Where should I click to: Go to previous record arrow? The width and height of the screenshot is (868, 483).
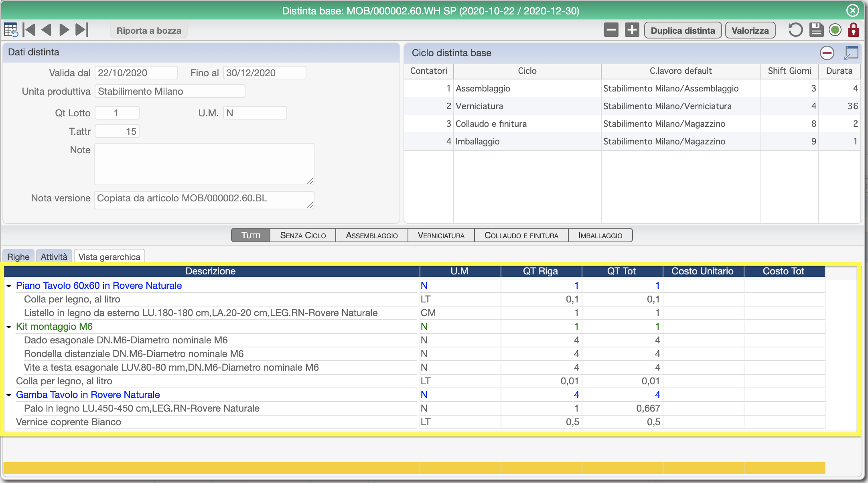(47, 30)
